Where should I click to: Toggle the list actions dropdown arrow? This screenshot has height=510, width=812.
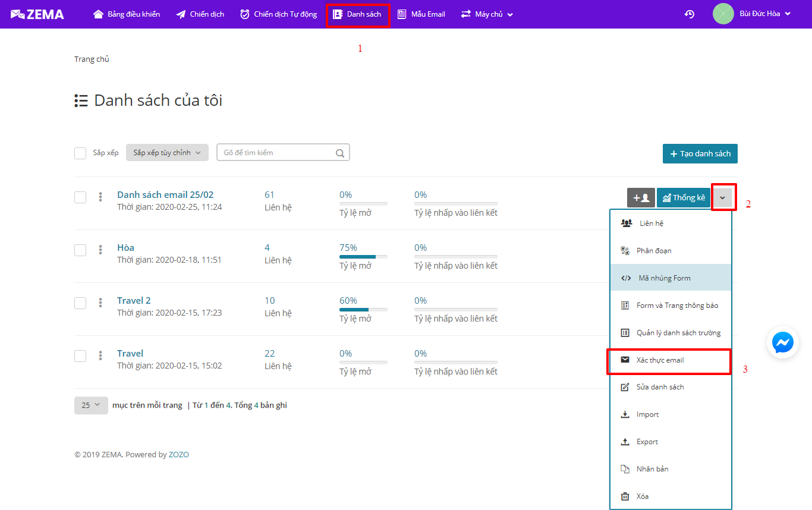point(723,197)
